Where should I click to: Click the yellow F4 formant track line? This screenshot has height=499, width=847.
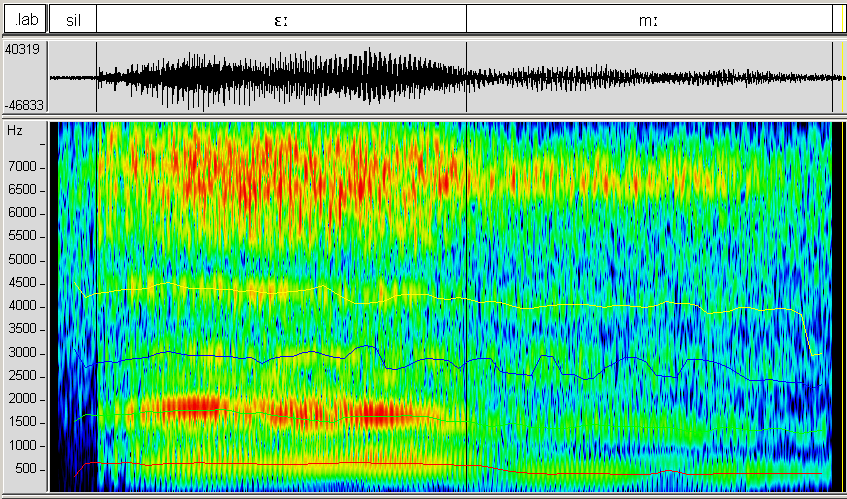600,304
